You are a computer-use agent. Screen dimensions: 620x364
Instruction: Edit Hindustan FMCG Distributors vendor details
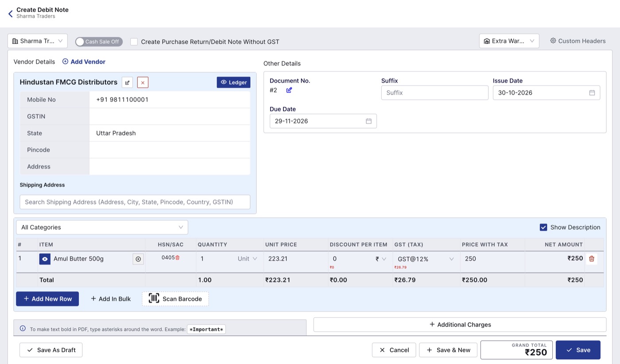128,82
